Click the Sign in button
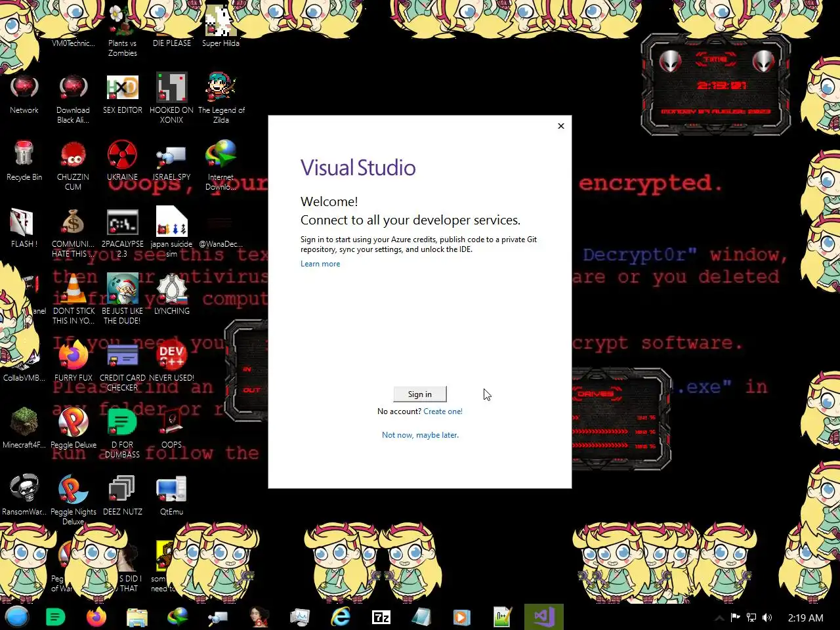Image resolution: width=840 pixels, height=630 pixels. [x=420, y=394]
